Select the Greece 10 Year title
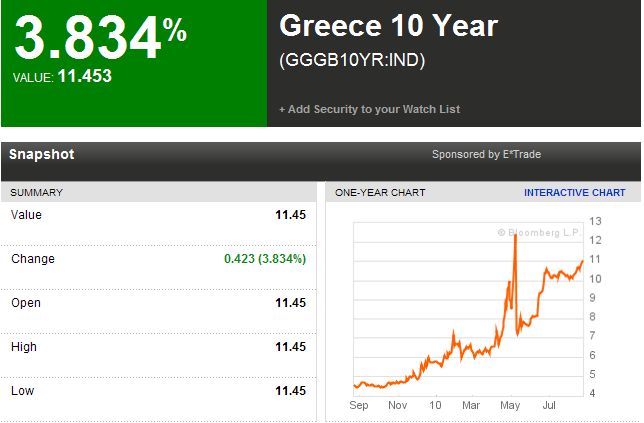Viewport: 644px width, 423px height. point(389,26)
